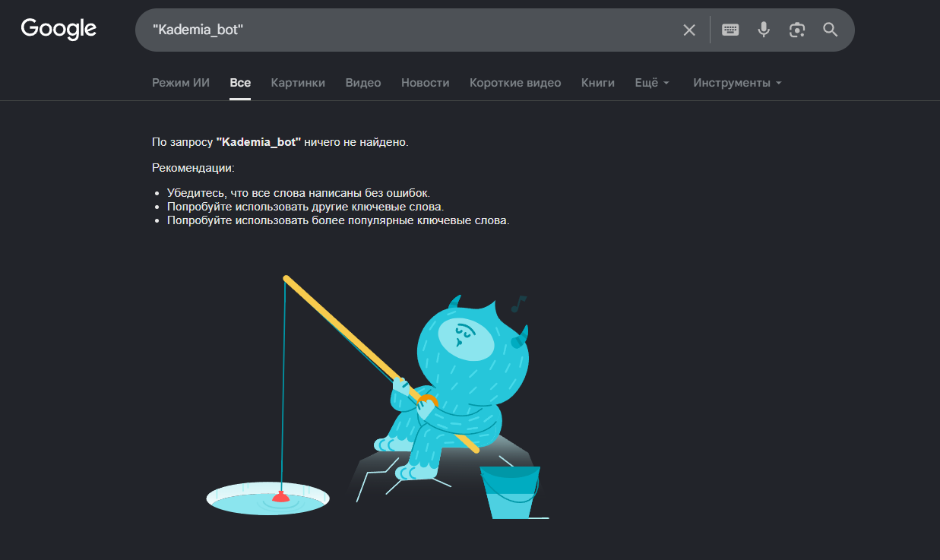Click the red fishing bobber in ice hole
940x560 pixels.
click(280, 497)
